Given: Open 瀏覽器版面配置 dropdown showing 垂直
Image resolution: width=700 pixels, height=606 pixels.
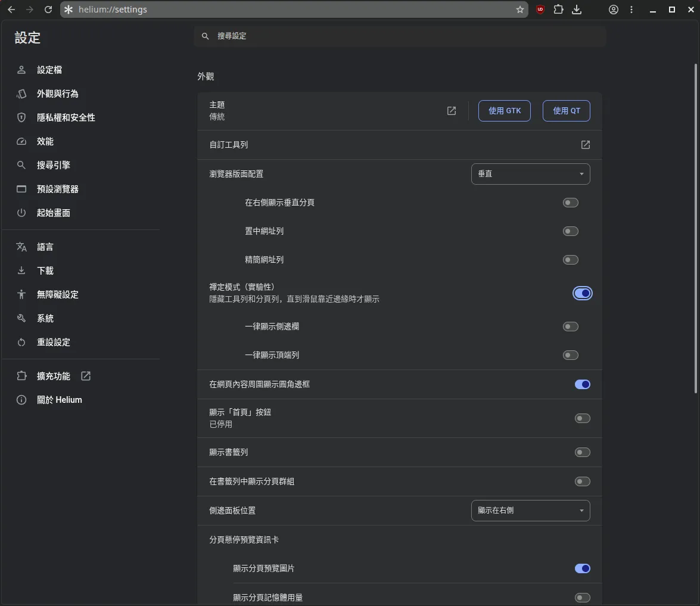Looking at the screenshot, I should (x=530, y=174).
